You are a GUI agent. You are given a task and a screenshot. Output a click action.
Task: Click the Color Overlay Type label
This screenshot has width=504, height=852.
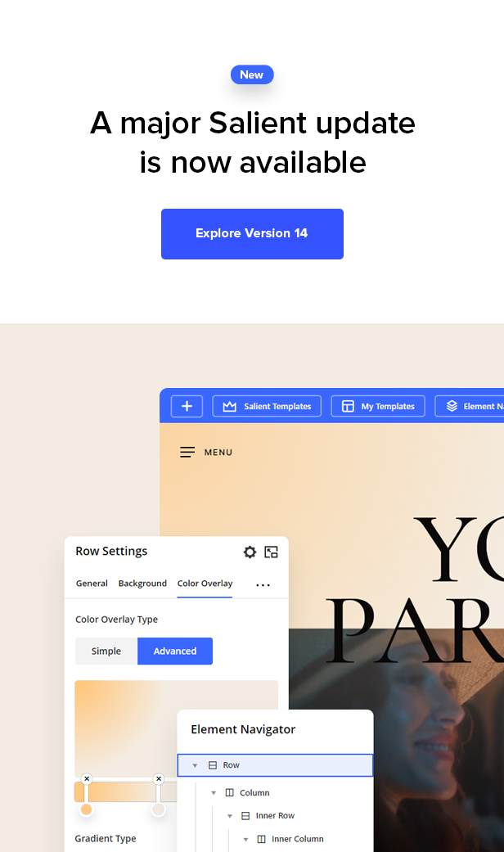(116, 620)
